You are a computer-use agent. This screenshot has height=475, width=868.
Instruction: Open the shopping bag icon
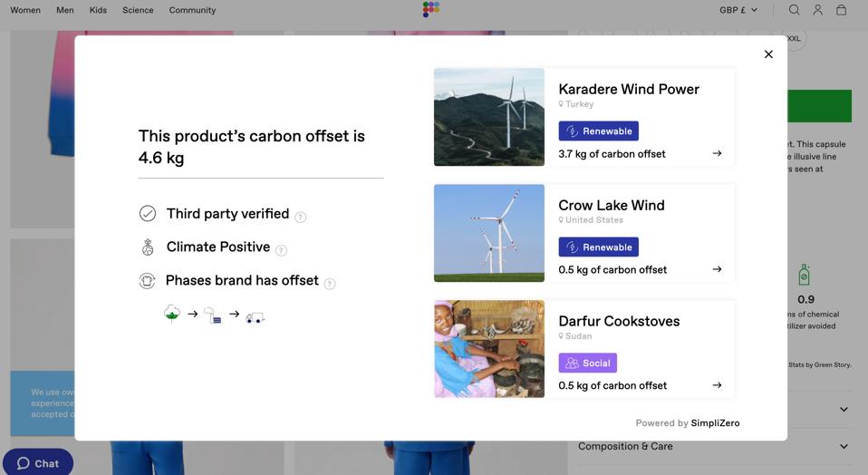[841, 10]
